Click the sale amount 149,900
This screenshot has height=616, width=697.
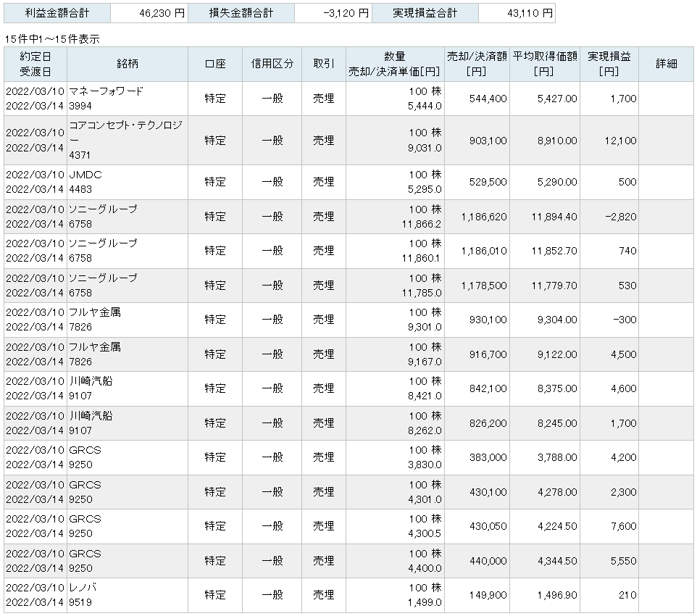488,595
